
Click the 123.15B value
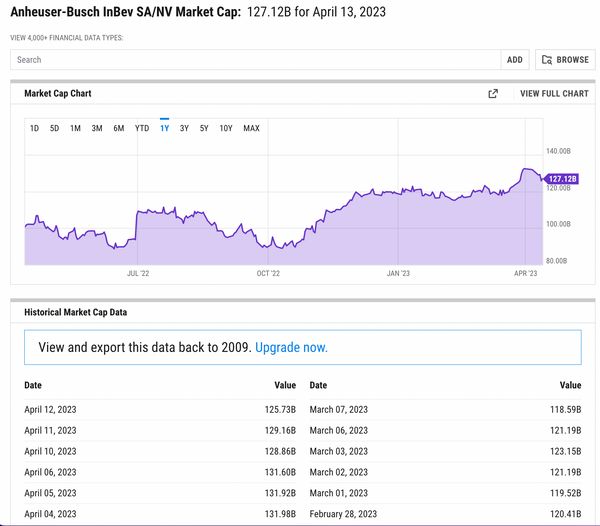click(566, 451)
